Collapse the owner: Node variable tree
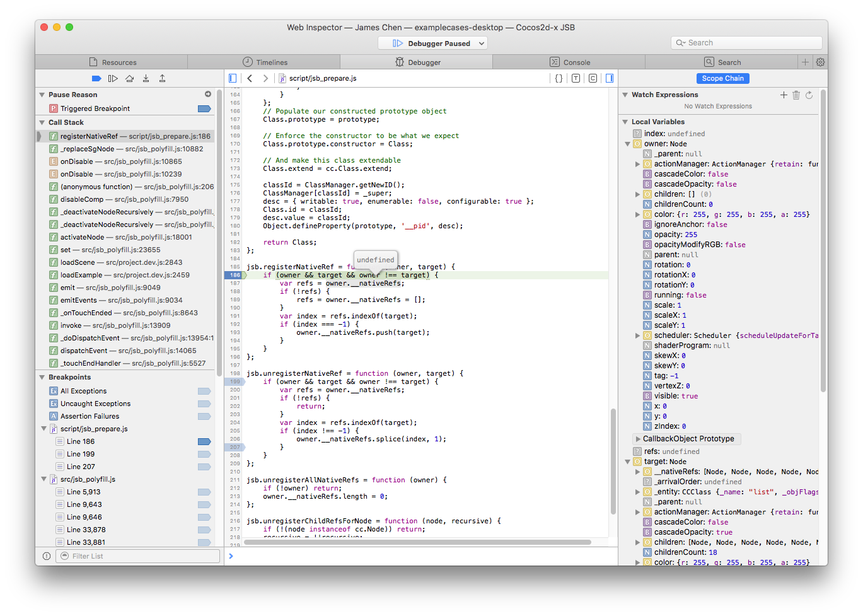Image resolution: width=863 pixels, height=616 pixels. pos(628,144)
